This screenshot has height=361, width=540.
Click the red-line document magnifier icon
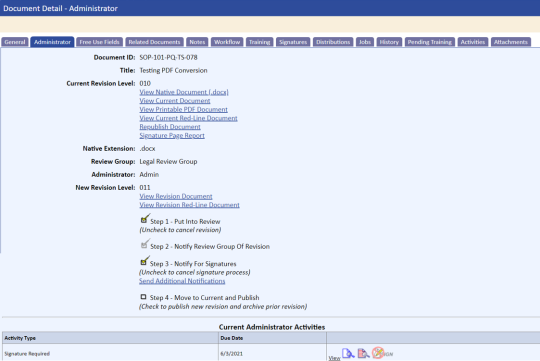pyautogui.click(x=363, y=353)
